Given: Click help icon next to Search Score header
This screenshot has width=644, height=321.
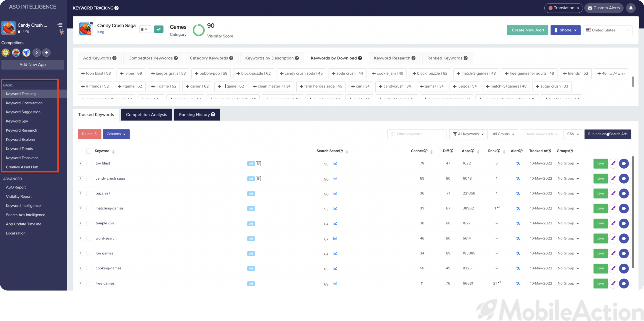Looking at the screenshot, I should click(341, 151).
